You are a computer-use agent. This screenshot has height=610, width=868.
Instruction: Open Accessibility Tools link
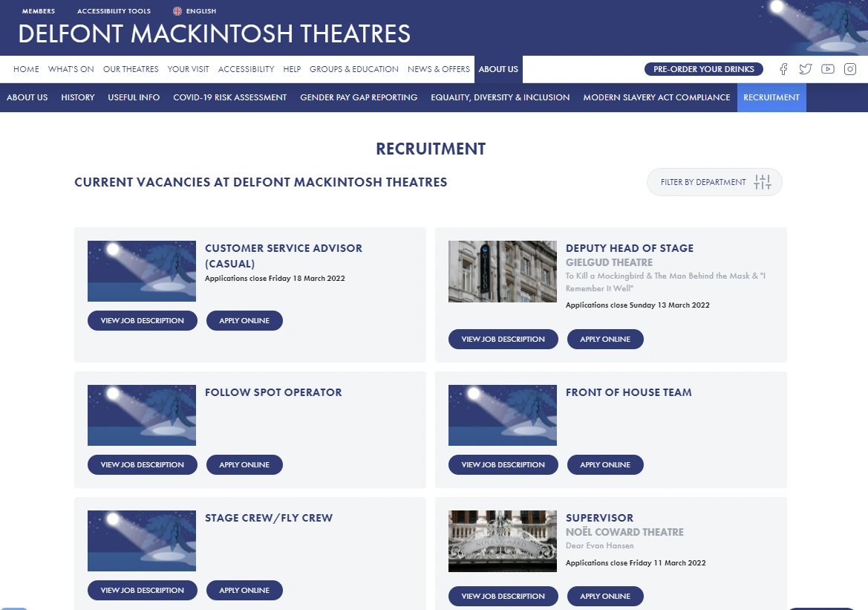coord(114,11)
